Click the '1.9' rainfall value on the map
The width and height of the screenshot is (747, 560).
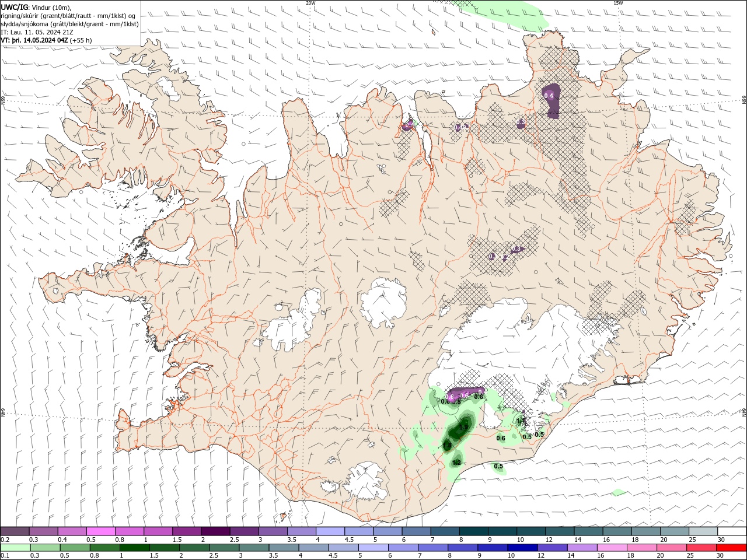(464, 428)
